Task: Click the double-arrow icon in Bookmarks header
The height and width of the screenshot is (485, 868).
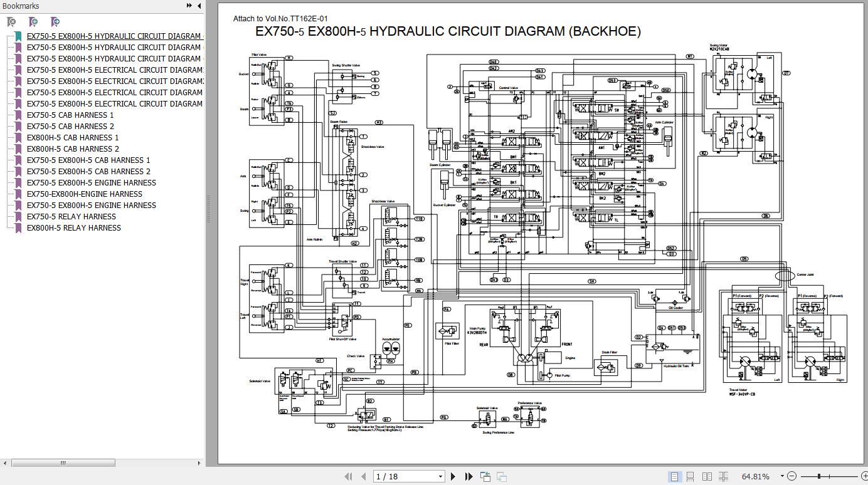Action: point(189,6)
